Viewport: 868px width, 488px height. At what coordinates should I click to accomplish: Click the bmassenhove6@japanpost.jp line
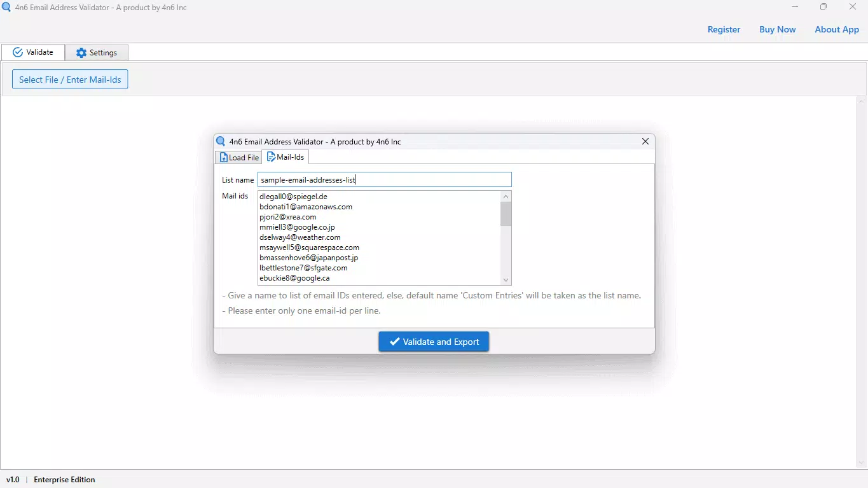click(308, 258)
